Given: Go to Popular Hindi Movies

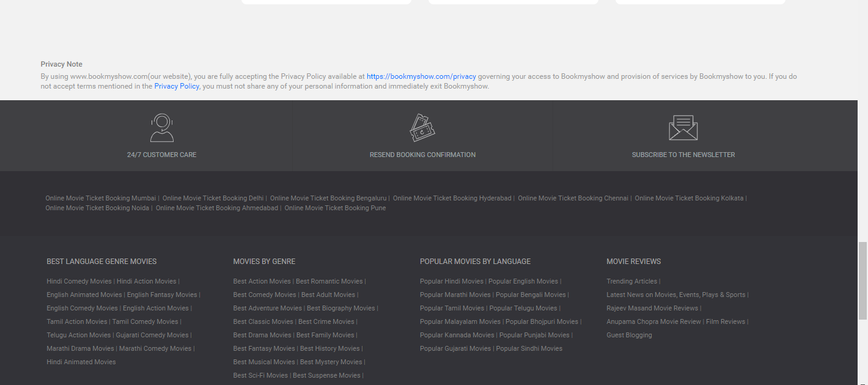Looking at the screenshot, I should pos(452,281).
